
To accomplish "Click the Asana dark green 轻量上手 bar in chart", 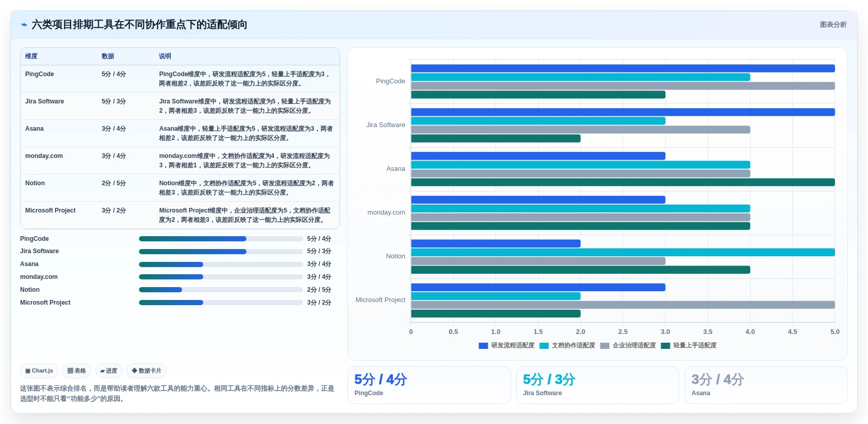I will tap(623, 182).
